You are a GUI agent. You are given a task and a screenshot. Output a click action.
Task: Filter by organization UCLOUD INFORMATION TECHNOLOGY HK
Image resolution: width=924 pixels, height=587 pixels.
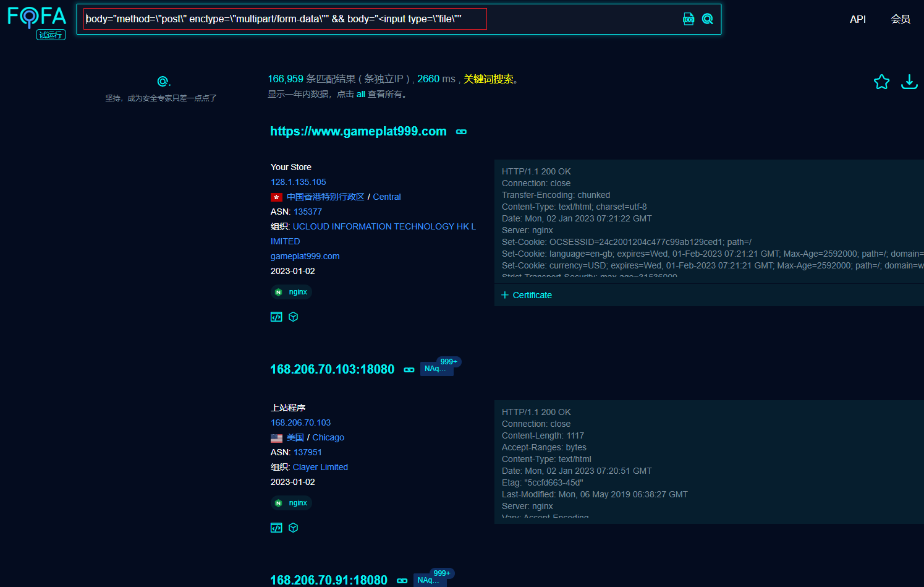(373, 234)
